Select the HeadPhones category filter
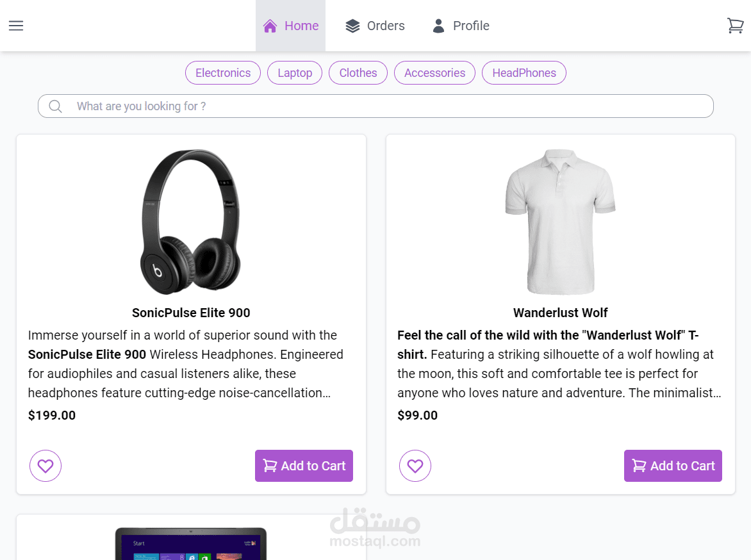 click(524, 72)
